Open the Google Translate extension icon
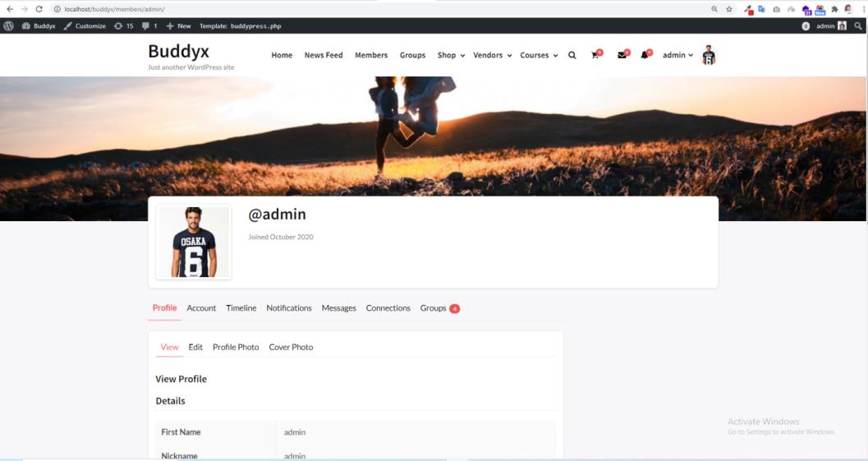868x461 pixels. (762, 9)
